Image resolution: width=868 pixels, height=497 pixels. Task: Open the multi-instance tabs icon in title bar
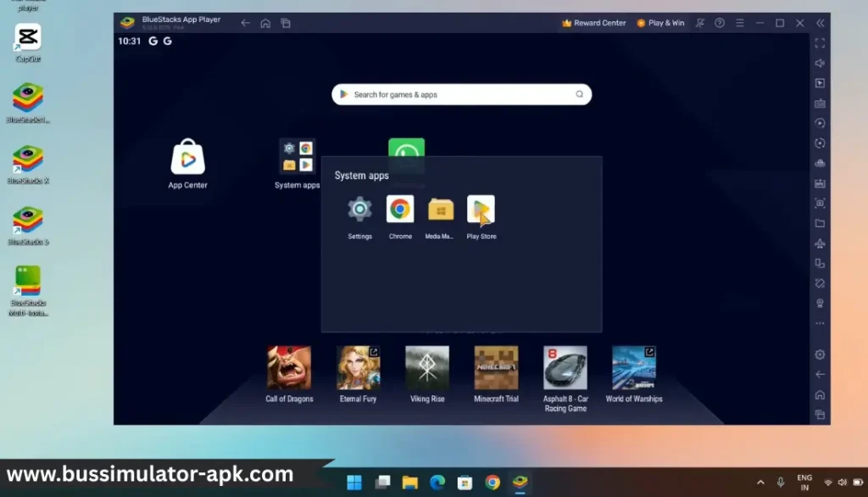click(286, 23)
